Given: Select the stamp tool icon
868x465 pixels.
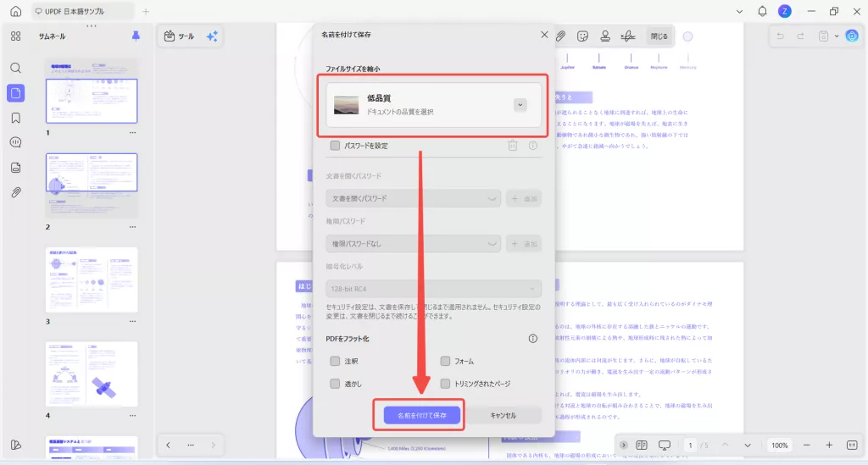Looking at the screenshot, I should [605, 36].
